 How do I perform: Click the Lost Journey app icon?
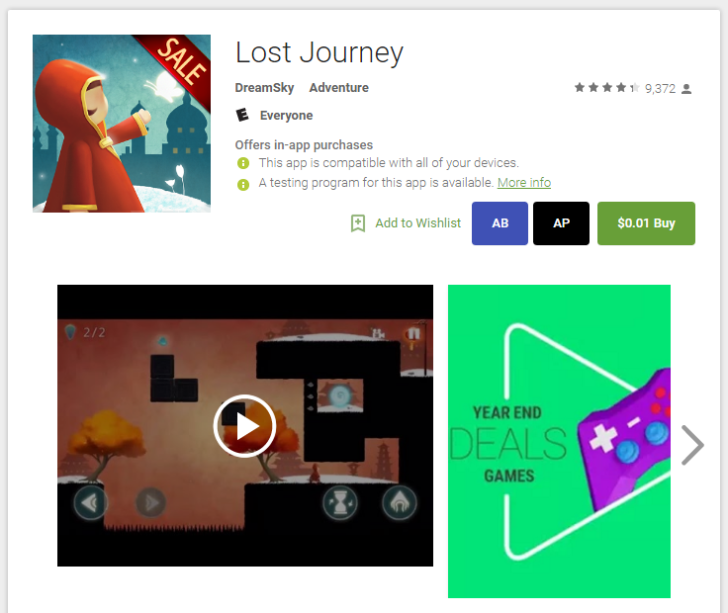tap(122, 124)
